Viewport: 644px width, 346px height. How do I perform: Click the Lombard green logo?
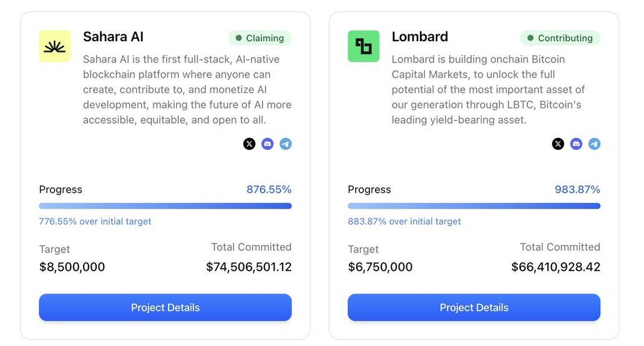(x=363, y=46)
